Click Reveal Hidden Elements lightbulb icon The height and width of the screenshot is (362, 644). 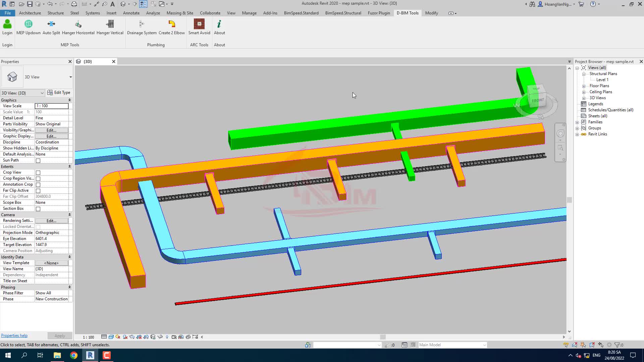click(x=167, y=337)
